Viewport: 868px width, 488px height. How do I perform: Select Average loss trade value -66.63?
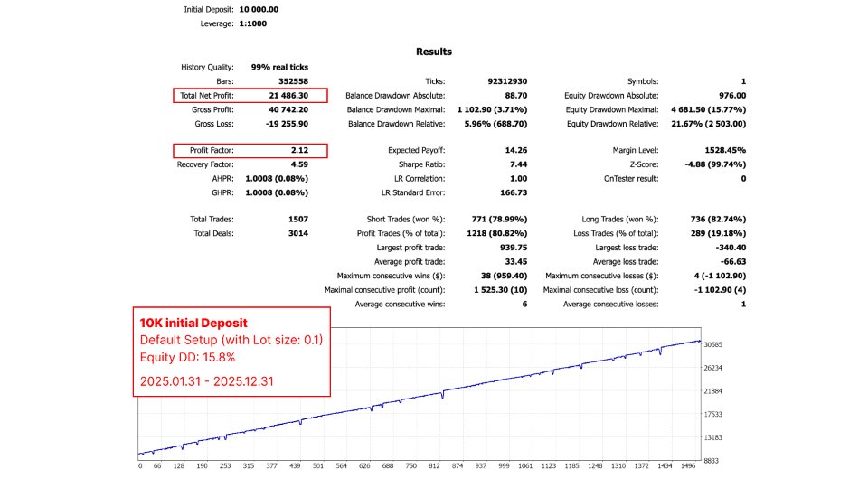click(733, 262)
